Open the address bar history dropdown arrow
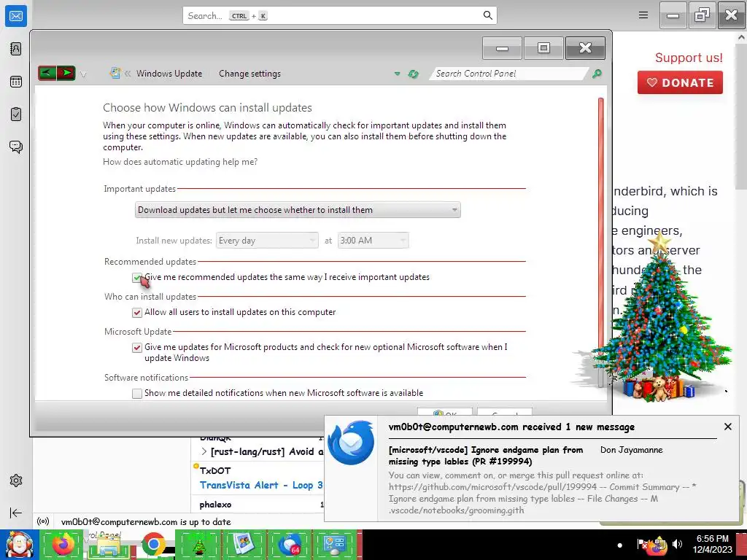This screenshot has width=747, height=560. tap(397, 74)
